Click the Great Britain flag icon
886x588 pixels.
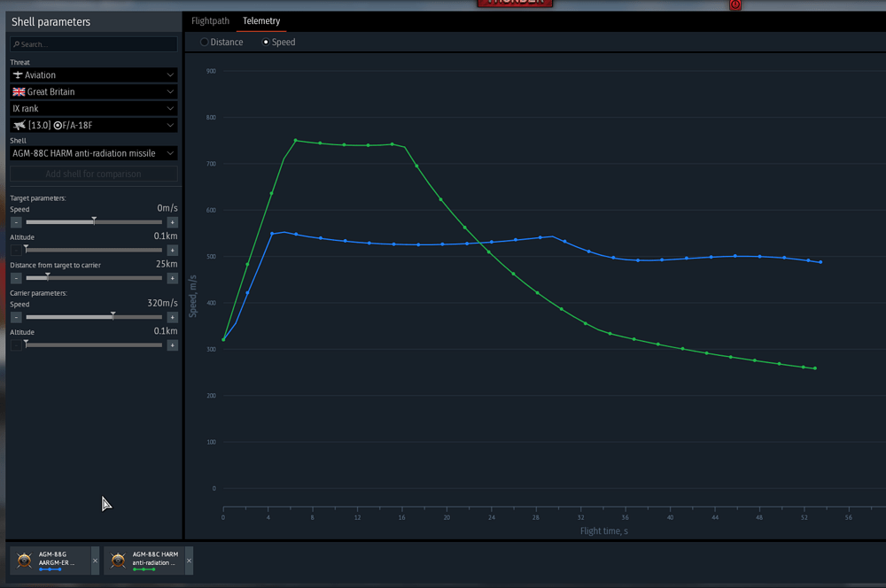(19, 91)
